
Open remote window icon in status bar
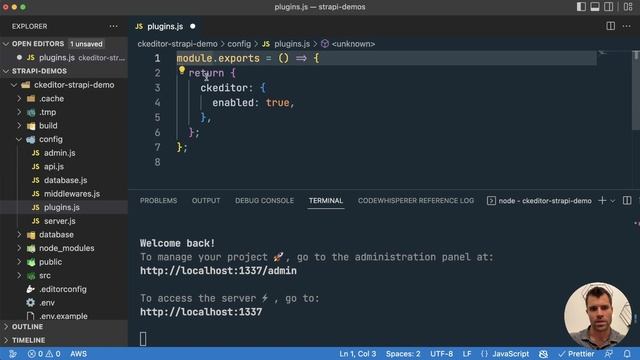pyautogui.click(x=12, y=354)
